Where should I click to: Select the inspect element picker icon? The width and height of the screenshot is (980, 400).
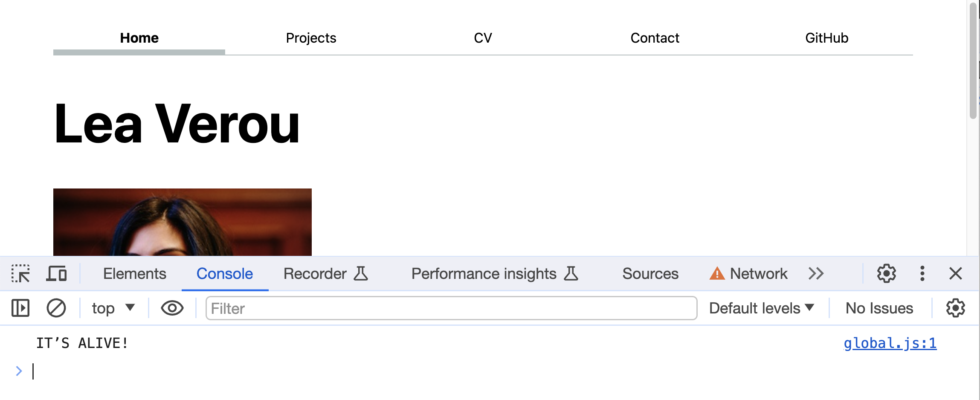pyautogui.click(x=20, y=273)
